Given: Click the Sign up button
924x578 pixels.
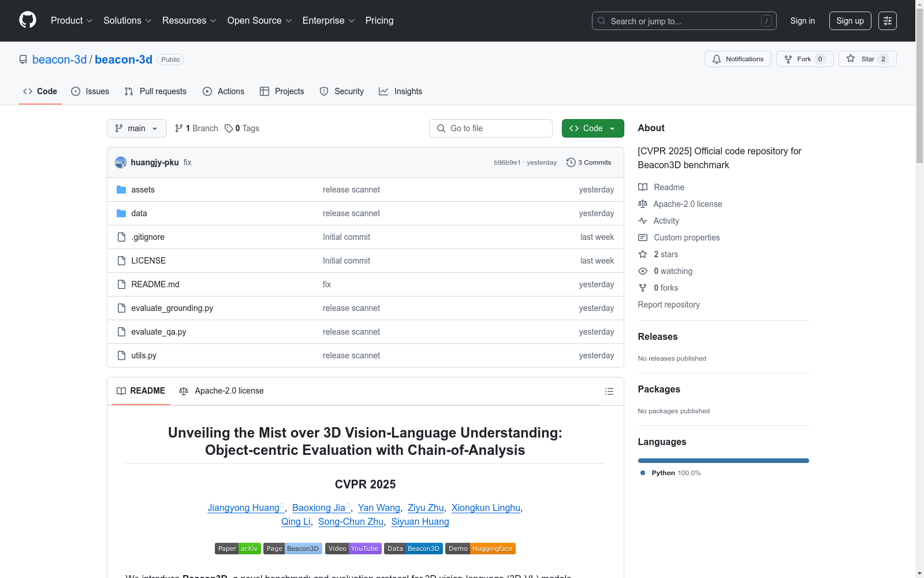Looking at the screenshot, I should (850, 21).
